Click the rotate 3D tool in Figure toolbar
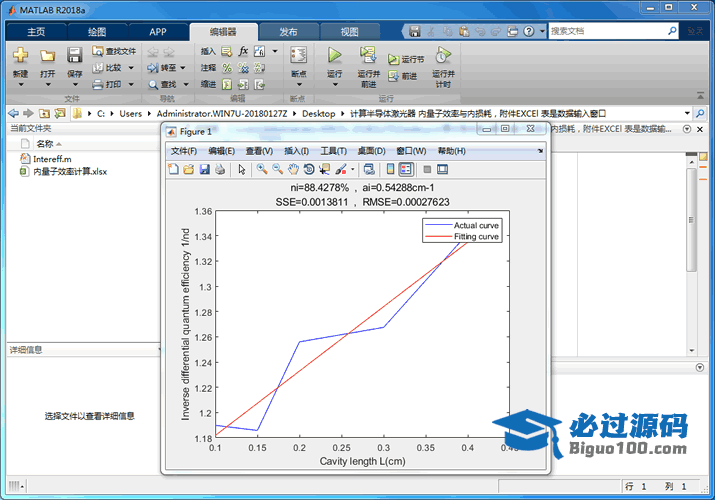715x500 pixels. [x=309, y=170]
